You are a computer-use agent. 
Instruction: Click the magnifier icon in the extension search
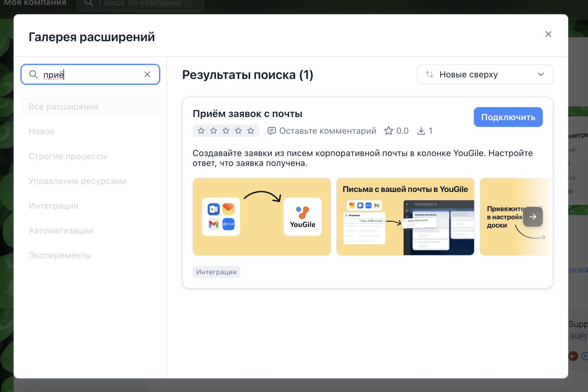pos(33,74)
